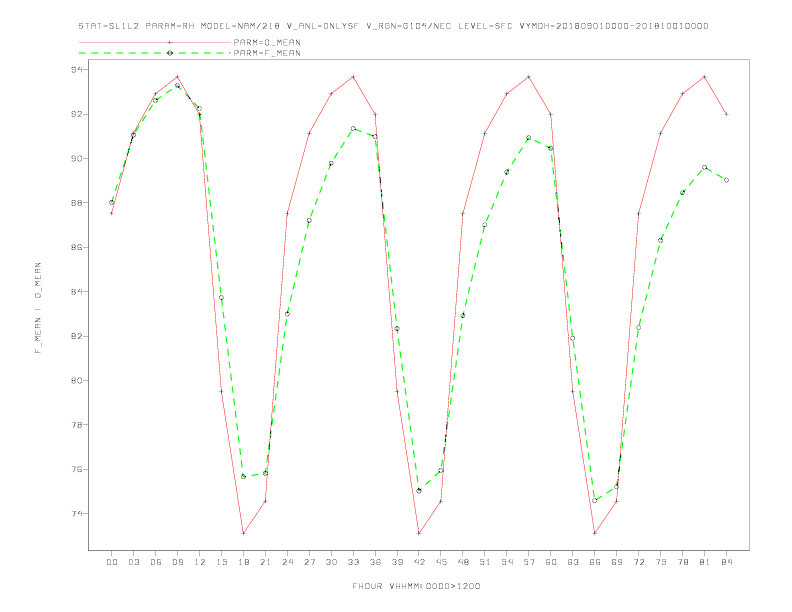Viewport: 792px width, 612px height.
Task: Click LEVEL=SFC in the chart title
Action: [x=485, y=26]
